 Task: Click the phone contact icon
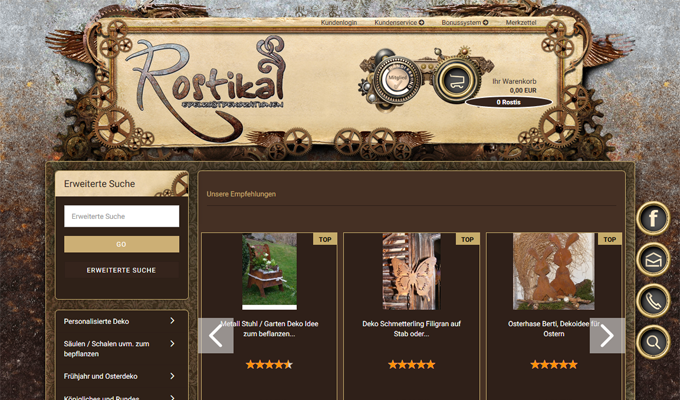click(x=654, y=301)
